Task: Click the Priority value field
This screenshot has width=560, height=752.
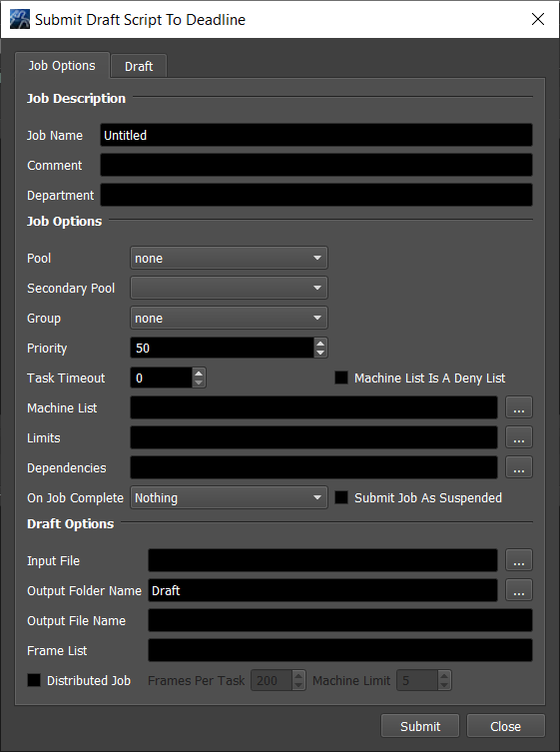Action: [x=222, y=348]
